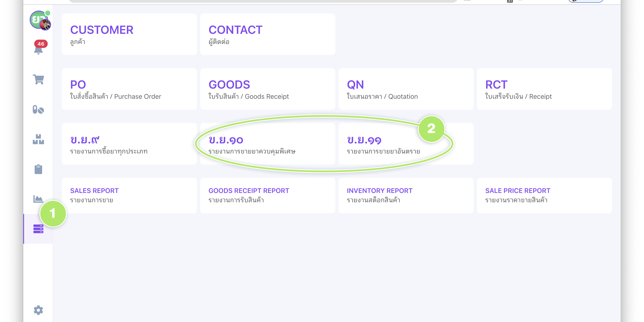Viewport: 644px width, 322px height.
Task: Select the documents list sidebar icon
Action: coord(39,229)
